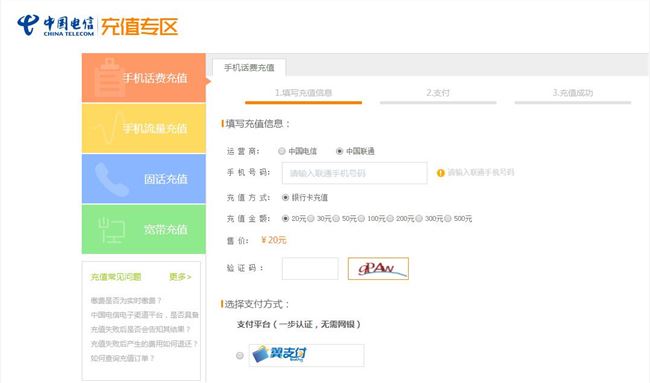
Task: Refresh the gPAN captcha image
Action: click(x=378, y=269)
